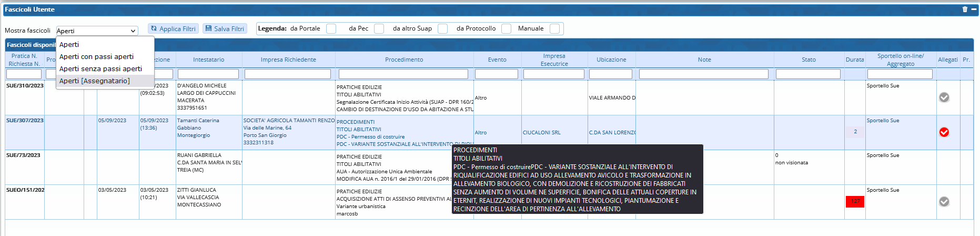The height and width of the screenshot is (236, 980).
Task: Open the Mostra fascicoli dropdown
Action: pyautogui.click(x=97, y=31)
